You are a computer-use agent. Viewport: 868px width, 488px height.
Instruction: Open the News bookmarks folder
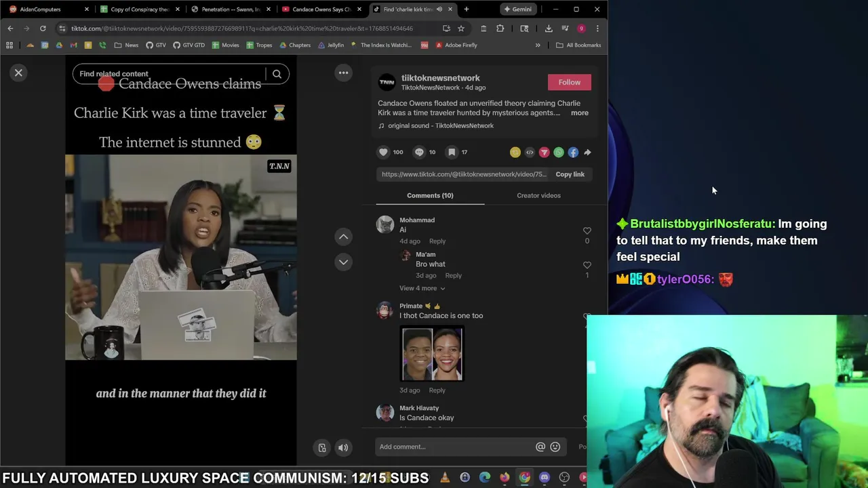click(126, 45)
